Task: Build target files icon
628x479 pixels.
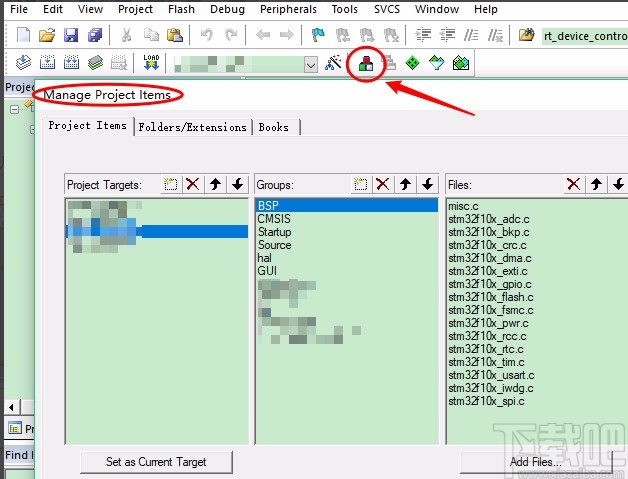Action: 47,63
